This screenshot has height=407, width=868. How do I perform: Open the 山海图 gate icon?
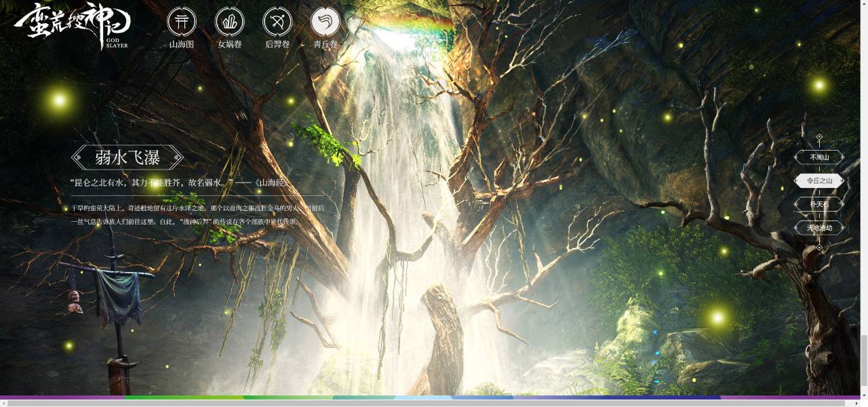pyautogui.click(x=182, y=22)
